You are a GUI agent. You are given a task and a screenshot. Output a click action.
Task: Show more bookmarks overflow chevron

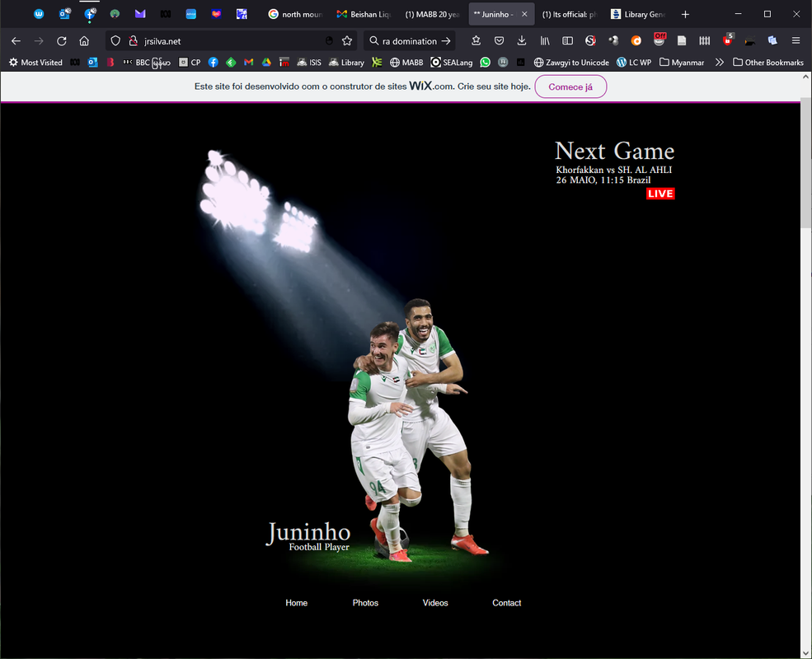(x=720, y=62)
